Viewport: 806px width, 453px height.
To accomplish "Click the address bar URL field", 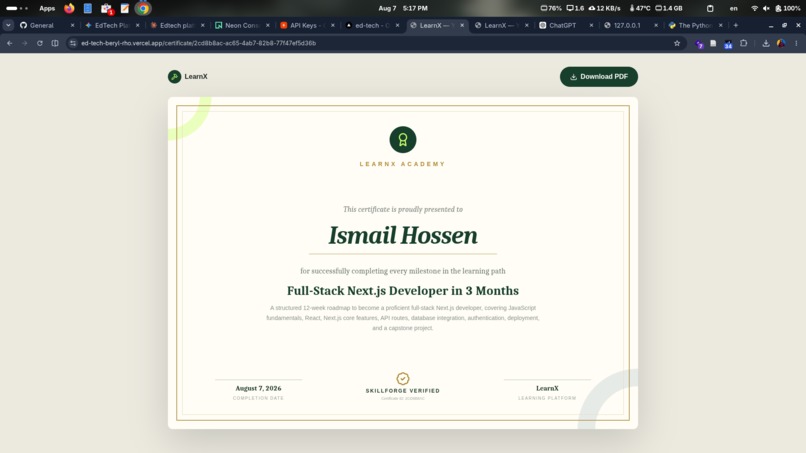I will [x=375, y=43].
